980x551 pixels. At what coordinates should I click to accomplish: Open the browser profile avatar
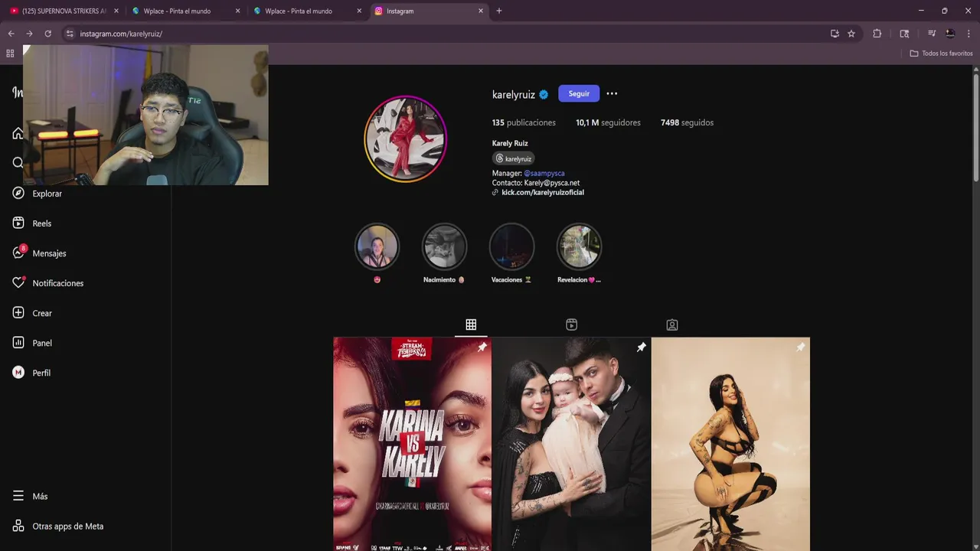(950, 34)
